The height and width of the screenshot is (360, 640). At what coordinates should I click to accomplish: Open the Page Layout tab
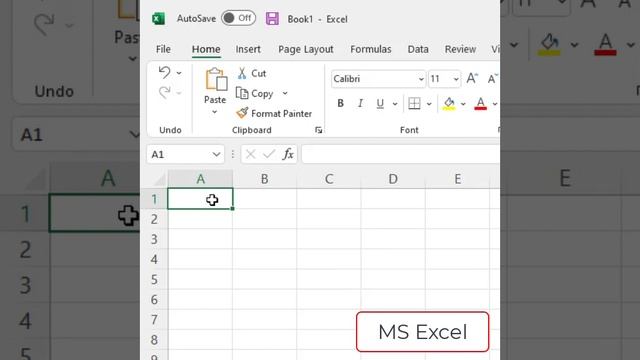pyautogui.click(x=306, y=49)
